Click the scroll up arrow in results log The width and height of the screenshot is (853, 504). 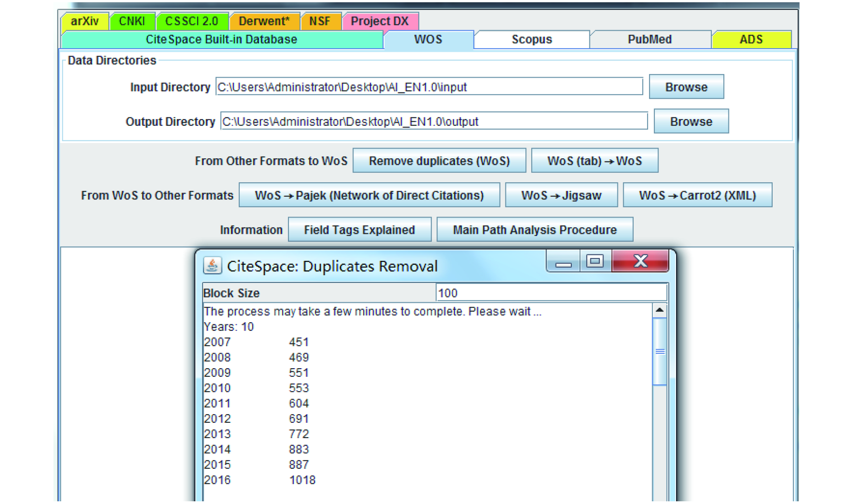coord(659,310)
